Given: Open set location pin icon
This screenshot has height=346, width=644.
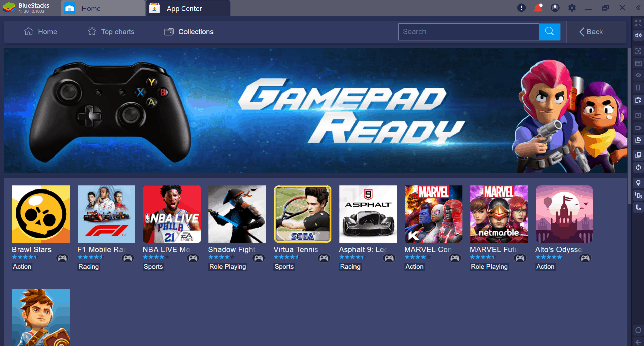Looking at the screenshot, I should click(x=638, y=183).
